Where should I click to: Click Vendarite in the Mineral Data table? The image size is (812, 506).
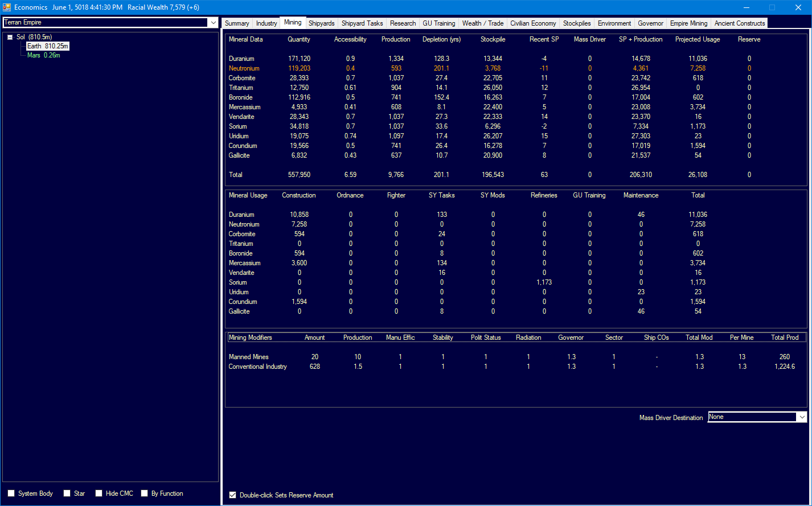(x=241, y=117)
